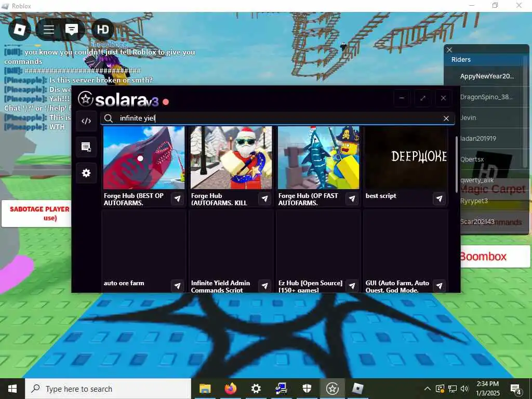Switch to Solara app in taskbar
This screenshot has width=532, height=399.
coord(332,389)
